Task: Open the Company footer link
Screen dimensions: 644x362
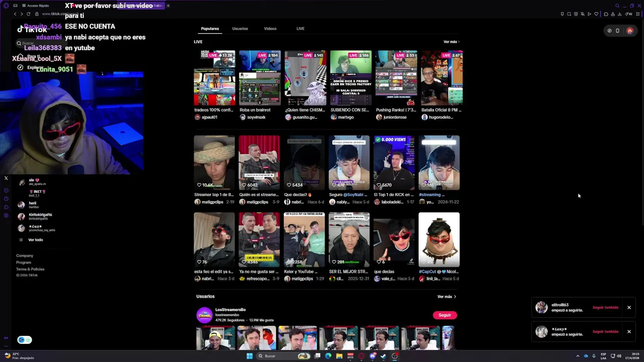Action: [25, 256]
